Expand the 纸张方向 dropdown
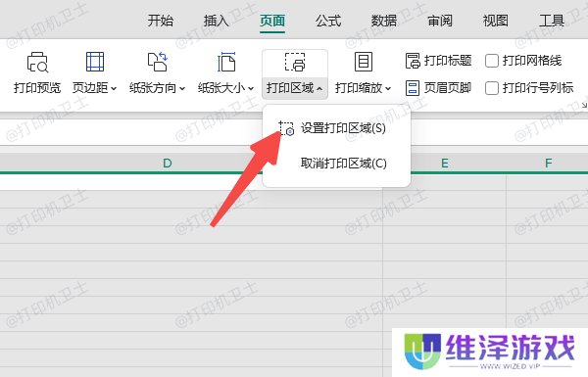The height and width of the screenshot is (377, 588). coord(182,89)
